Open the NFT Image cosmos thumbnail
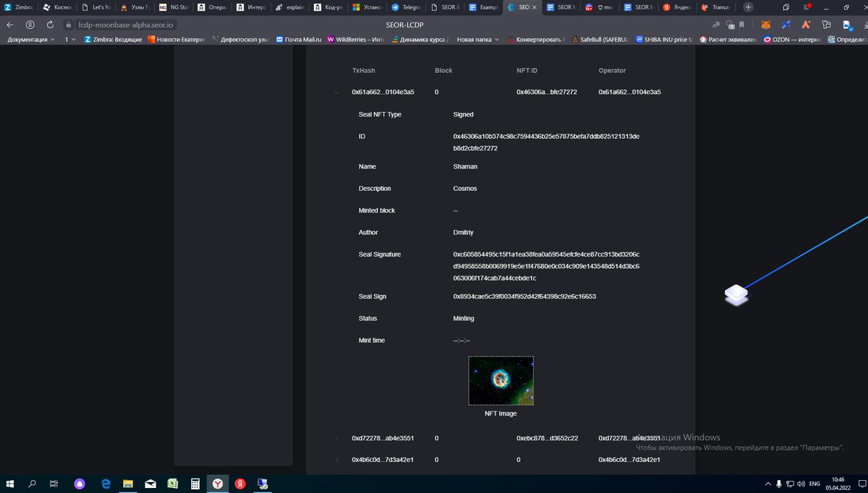The image size is (868, 493). tap(501, 380)
